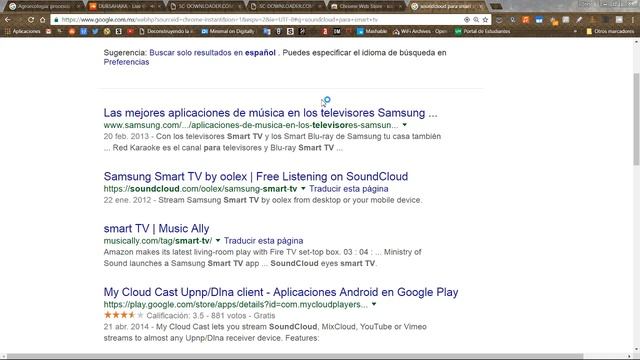Open the Otros marcadores folder
Screen dimensions: 640x360
tap(610, 31)
